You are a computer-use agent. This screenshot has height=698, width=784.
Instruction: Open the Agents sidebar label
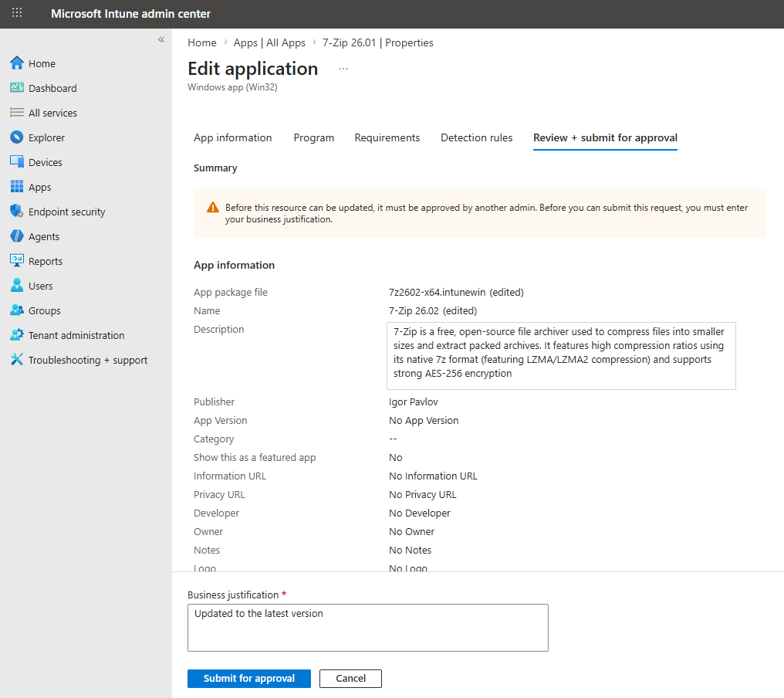(43, 237)
